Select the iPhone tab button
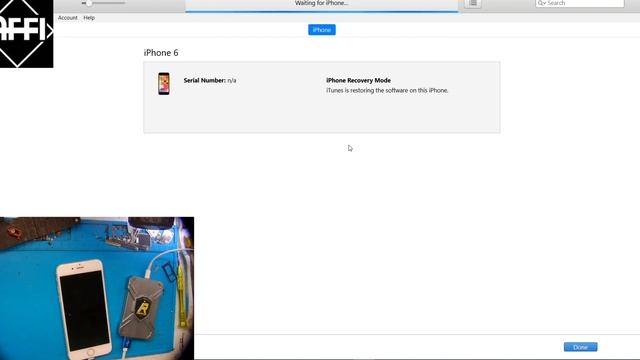This screenshot has height=360, width=640. [322, 30]
